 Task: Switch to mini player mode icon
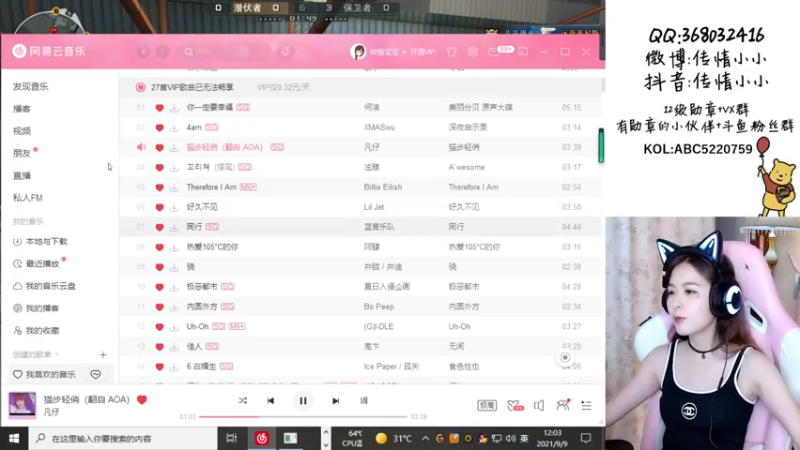tap(523, 52)
